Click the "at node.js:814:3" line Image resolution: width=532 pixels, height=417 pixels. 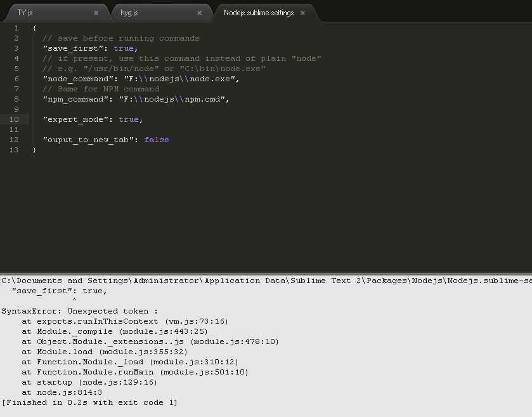coord(62,393)
